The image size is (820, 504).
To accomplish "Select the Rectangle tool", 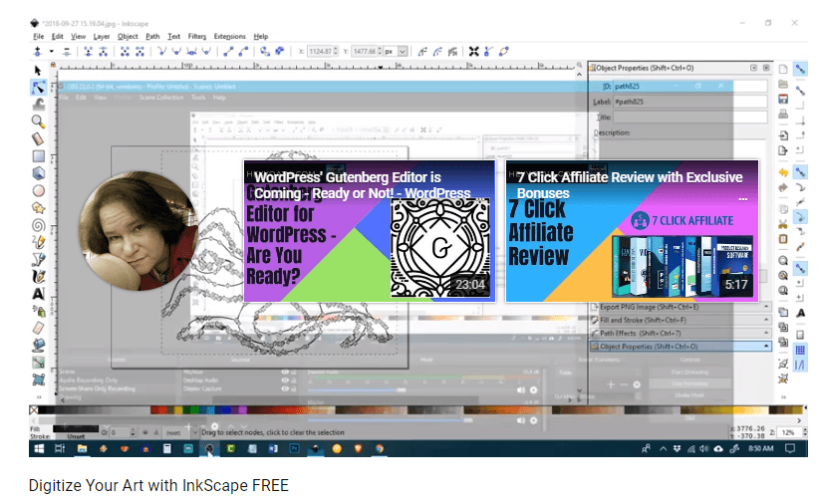I will 38,156.
